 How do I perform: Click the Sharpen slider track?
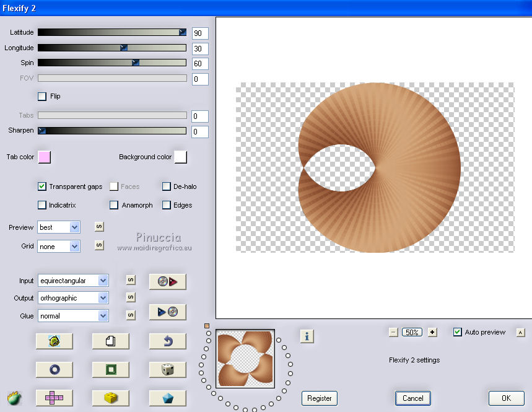(112, 131)
